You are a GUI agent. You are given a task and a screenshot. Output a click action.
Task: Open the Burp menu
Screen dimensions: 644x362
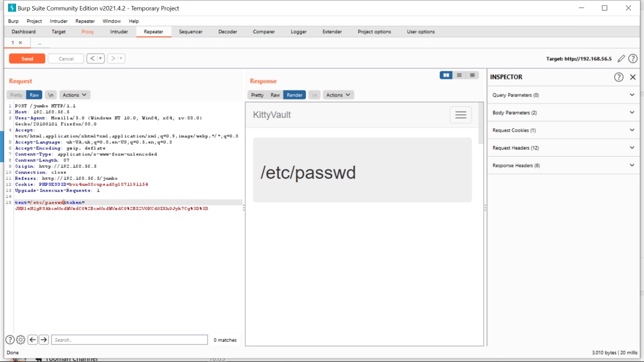pyautogui.click(x=13, y=21)
